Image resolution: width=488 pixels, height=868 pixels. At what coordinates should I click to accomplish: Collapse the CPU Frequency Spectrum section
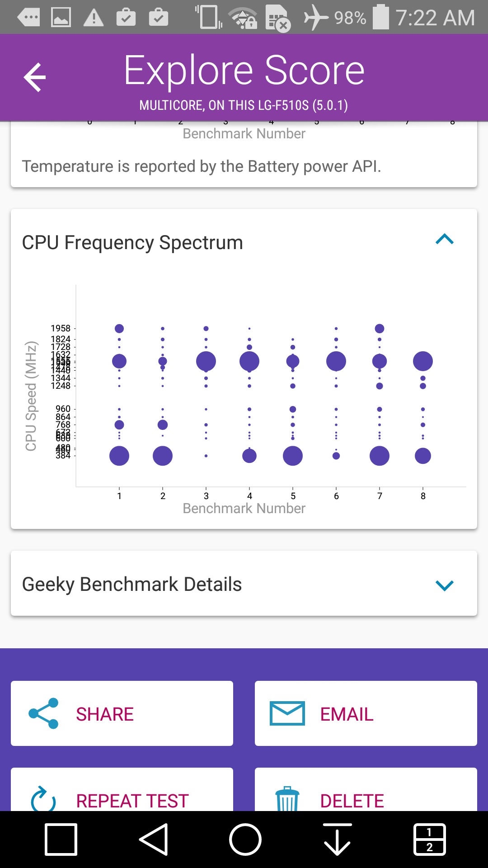click(444, 240)
